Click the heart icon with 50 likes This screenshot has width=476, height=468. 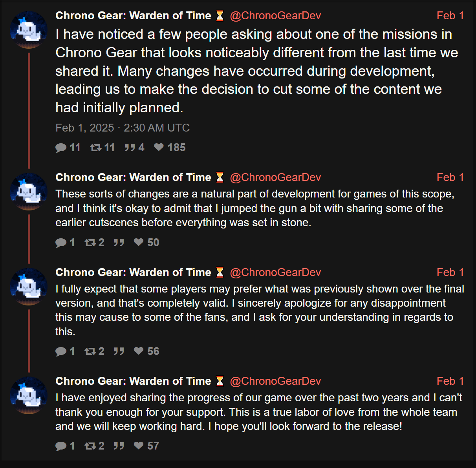point(138,242)
